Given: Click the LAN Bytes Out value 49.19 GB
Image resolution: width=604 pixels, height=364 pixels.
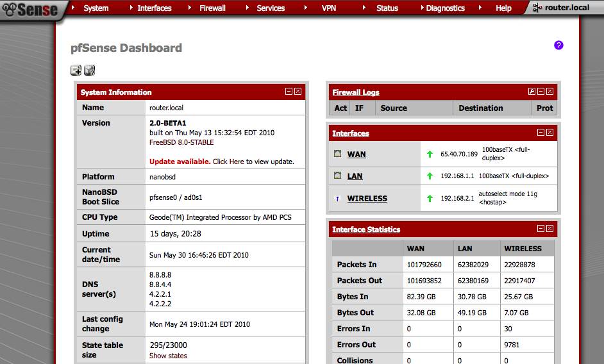Looking at the screenshot, I should [x=472, y=313].
